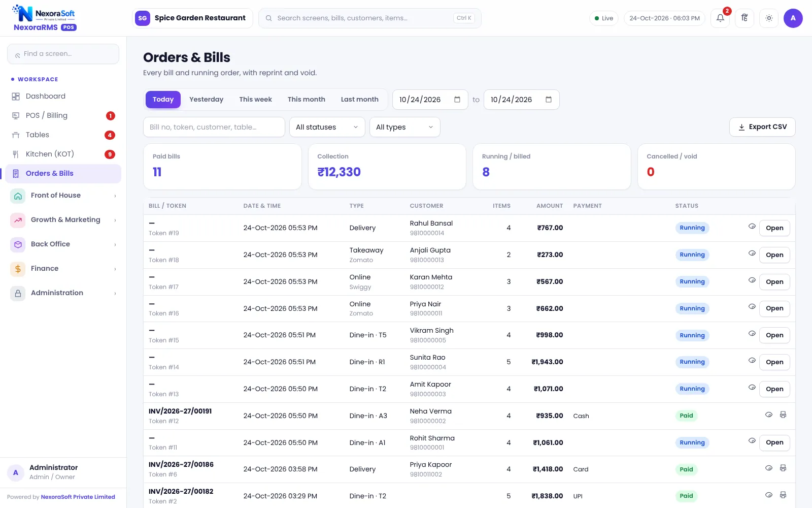The image size is (812, 508).
Task: View Token #16 order via eye icon
Action: coord(752,307)
